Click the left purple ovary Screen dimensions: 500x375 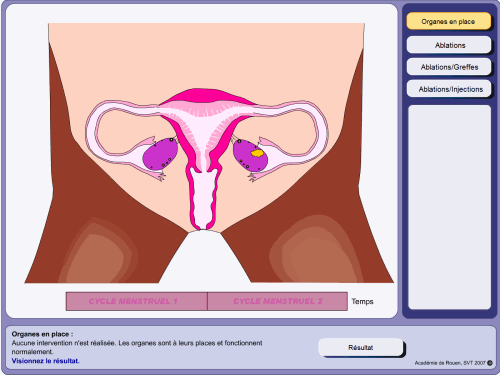coord(160,154)
